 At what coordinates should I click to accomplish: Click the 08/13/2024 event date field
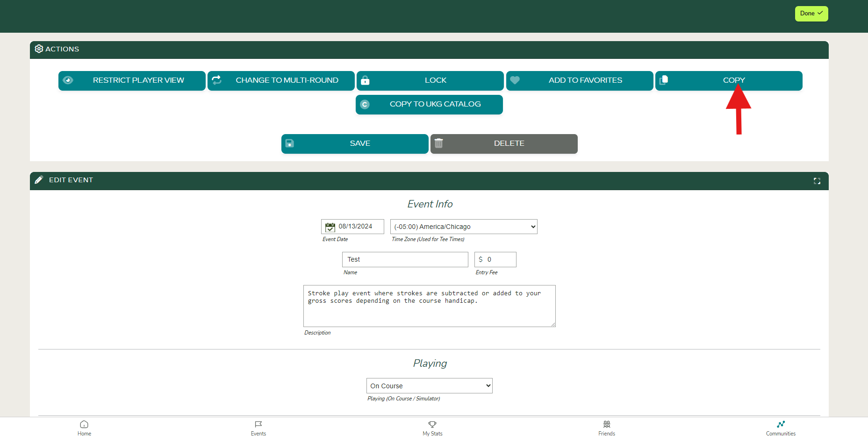tap(352, 227)
